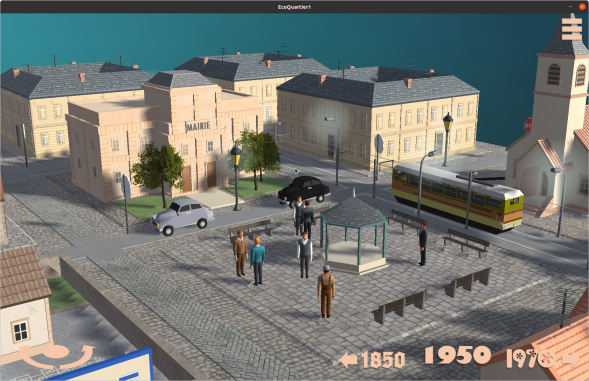Screen dimensions: 589x381
Task: Click the left arrow beside 1850
Action: (x=348, y=360)
